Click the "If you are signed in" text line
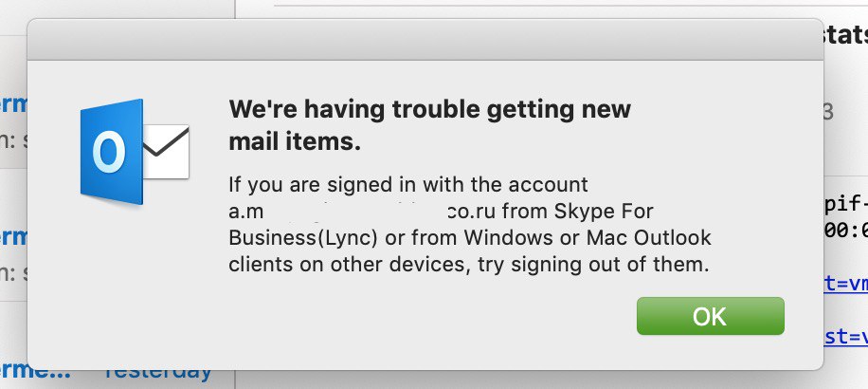This screenshot has width=868, height=389. point(408,183)
